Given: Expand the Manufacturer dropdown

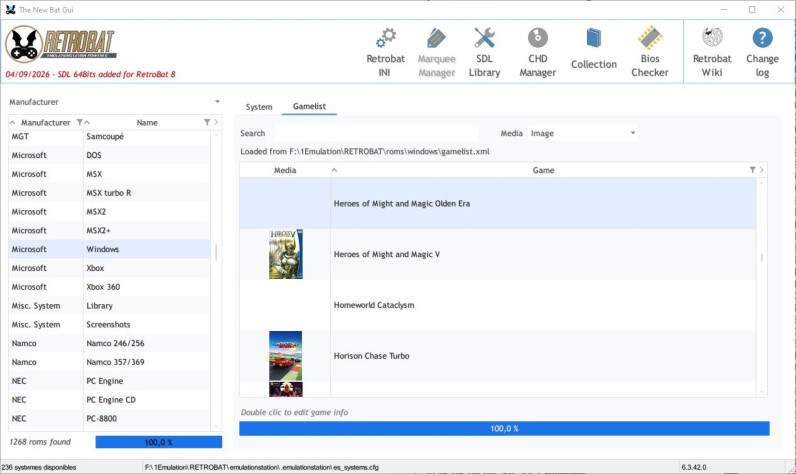Looking at the screenshot, I should 217,101.
